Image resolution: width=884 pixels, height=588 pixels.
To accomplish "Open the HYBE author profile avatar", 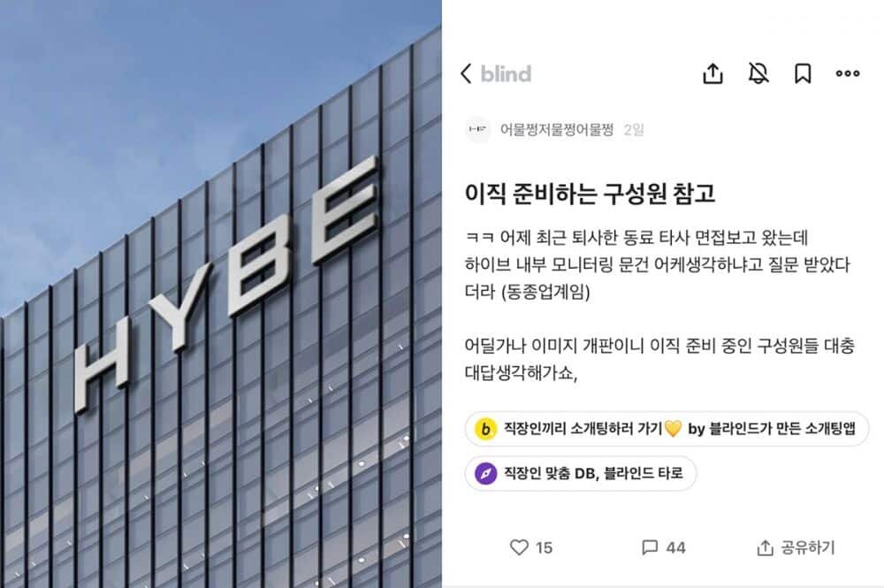I will (477, 130).
